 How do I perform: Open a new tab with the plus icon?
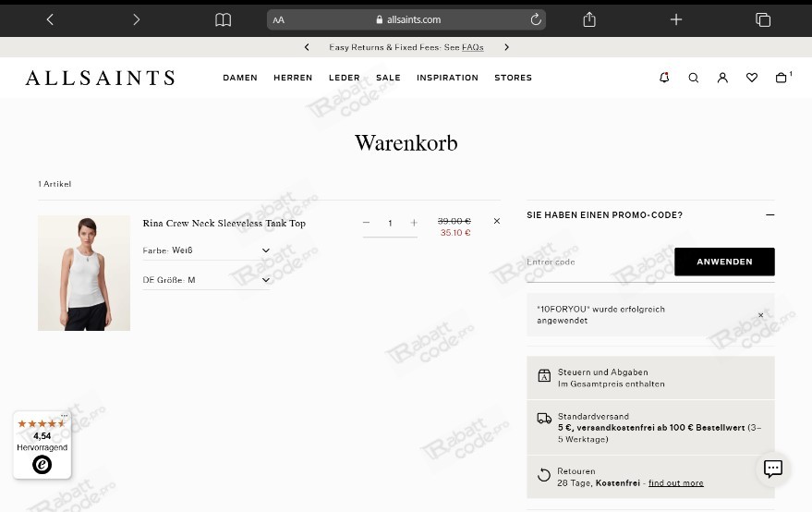676,19
